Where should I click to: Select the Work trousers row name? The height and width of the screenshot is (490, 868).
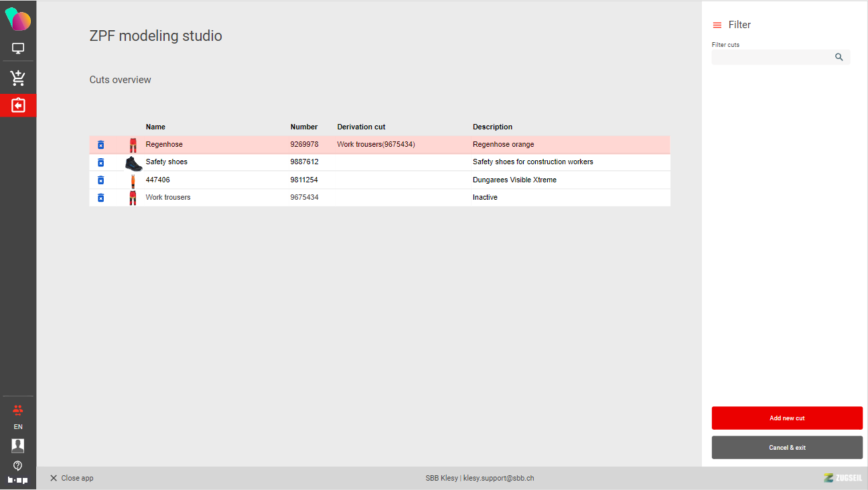168,198
